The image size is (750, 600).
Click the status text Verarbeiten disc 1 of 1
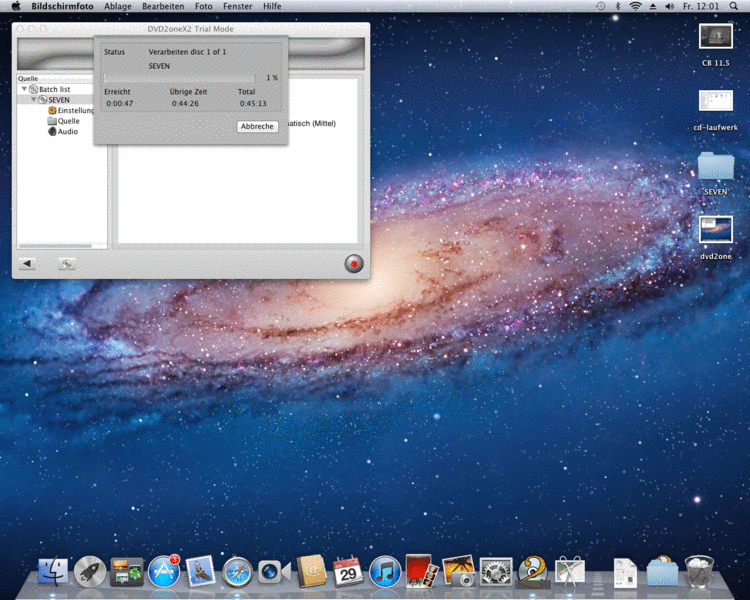pos(187,52)
